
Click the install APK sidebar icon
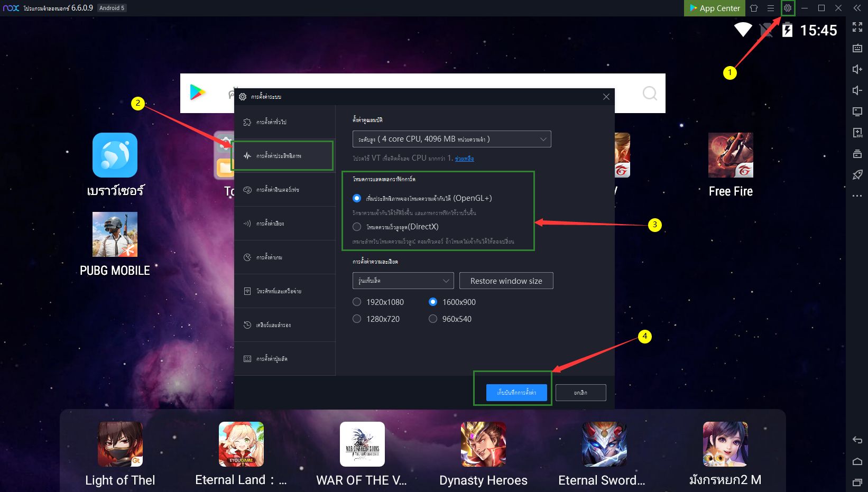[857, 133]
